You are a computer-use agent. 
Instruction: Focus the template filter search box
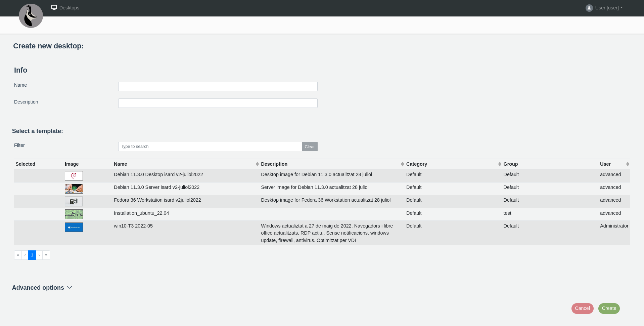210,147
